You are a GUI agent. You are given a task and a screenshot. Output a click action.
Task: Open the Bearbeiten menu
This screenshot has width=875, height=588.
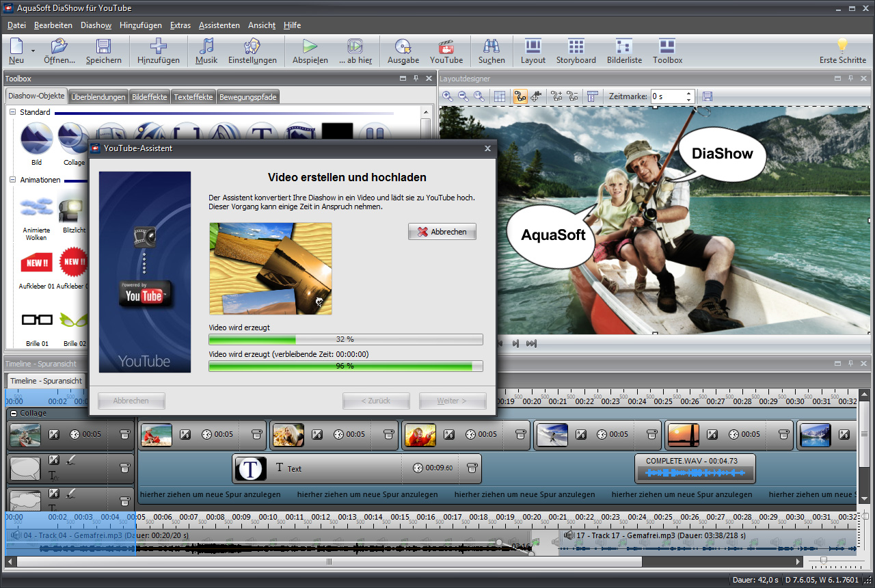pyautogui.click(x=53, y=25)
